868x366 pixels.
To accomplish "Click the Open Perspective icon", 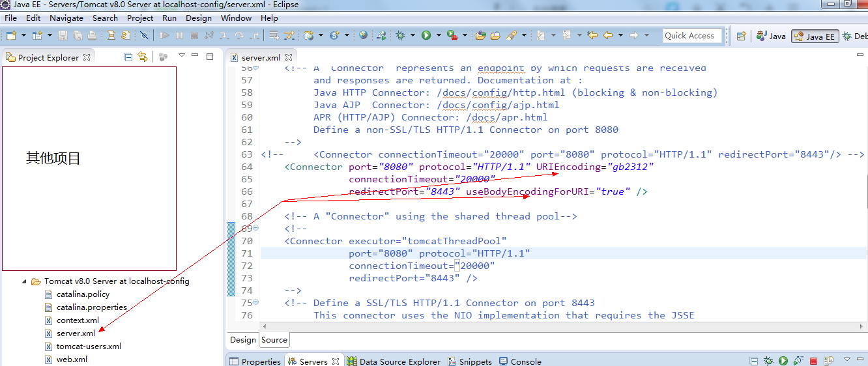I will click(741, 36).
